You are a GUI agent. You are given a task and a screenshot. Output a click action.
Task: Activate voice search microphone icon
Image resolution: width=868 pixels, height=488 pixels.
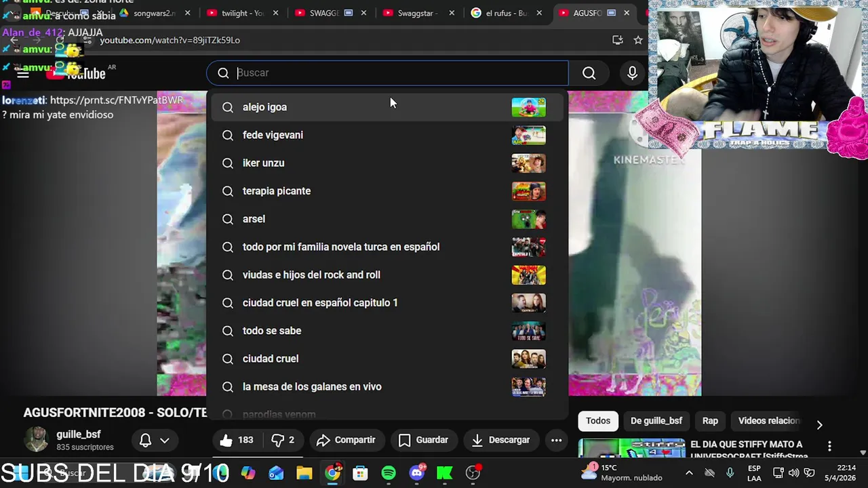coord(632,73)
